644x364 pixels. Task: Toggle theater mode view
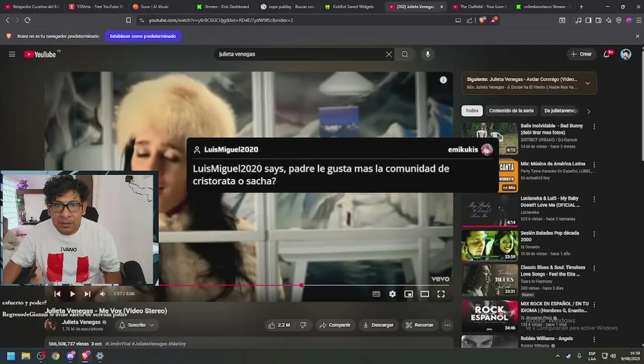tap(425, 294)
